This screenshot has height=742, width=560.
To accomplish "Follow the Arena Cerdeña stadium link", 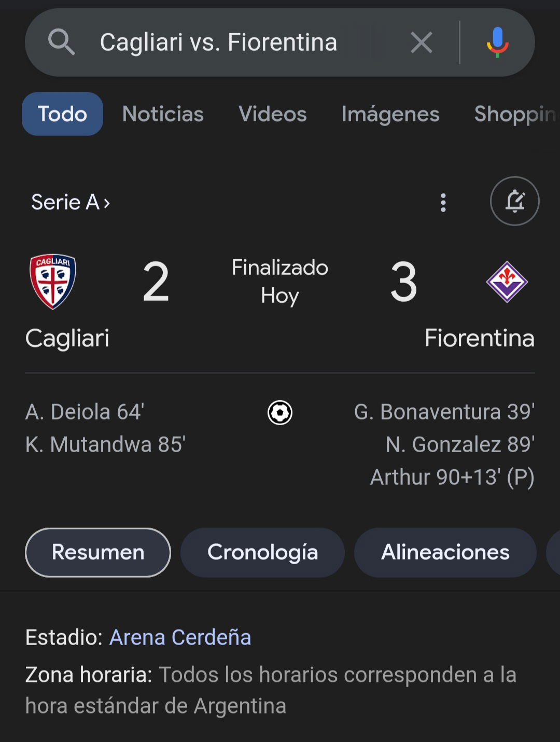I will 180,637.
